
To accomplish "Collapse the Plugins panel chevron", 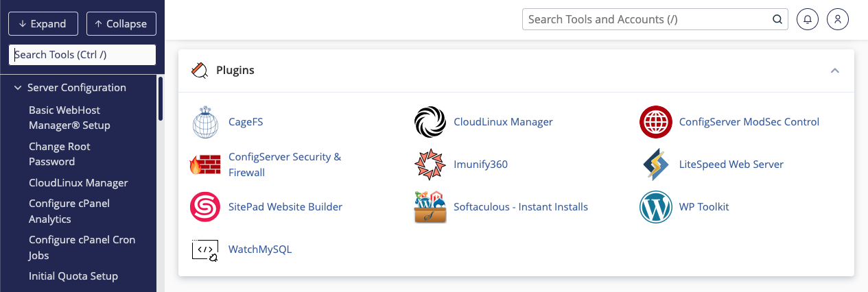I will (x=834, y=71).
